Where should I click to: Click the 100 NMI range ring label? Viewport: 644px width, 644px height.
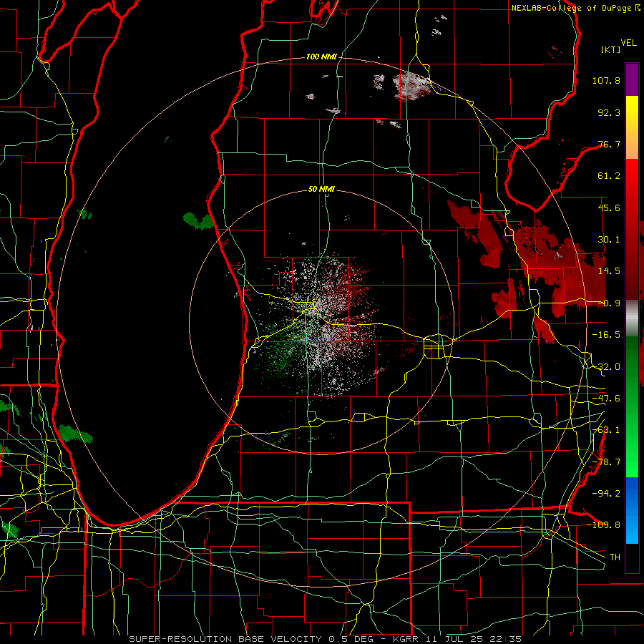pos(321,57)
